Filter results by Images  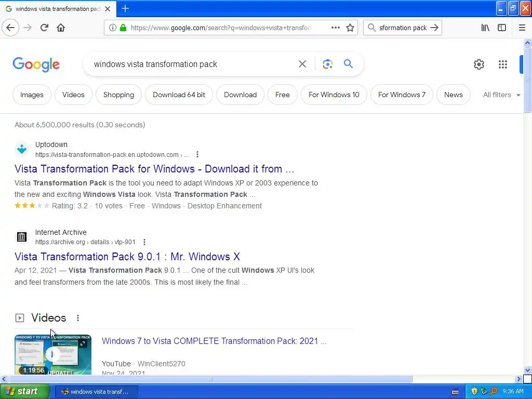pos(32,95)
